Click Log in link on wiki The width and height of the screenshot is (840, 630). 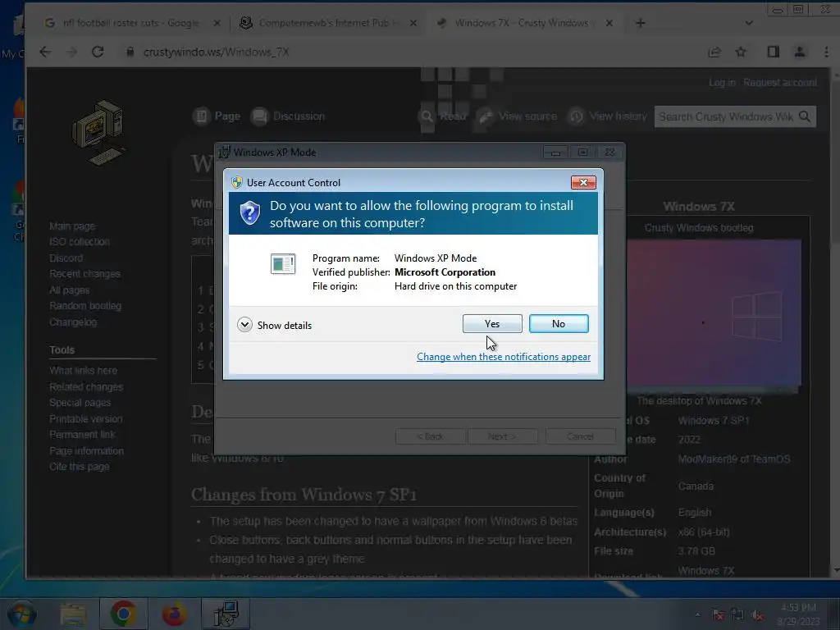pos(722,83)
